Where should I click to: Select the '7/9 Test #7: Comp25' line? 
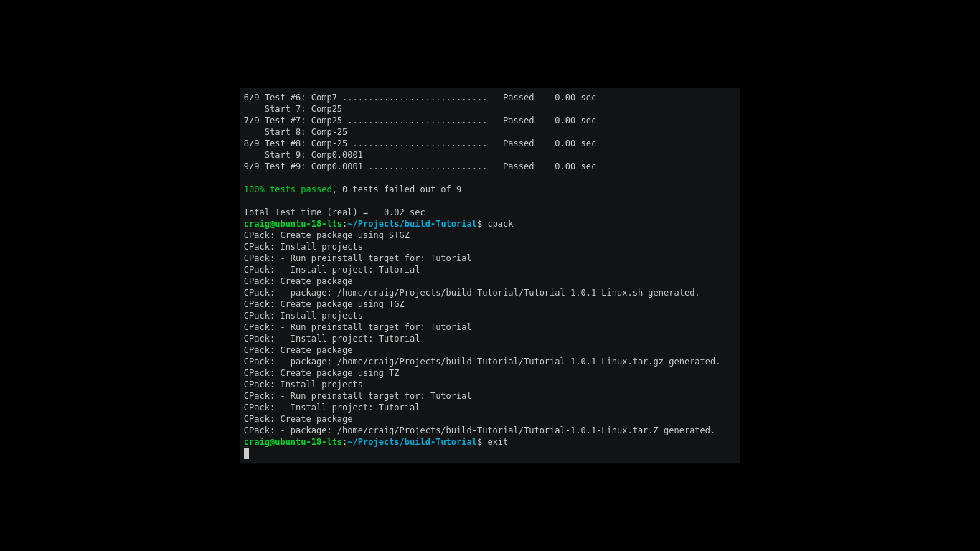[x=420, y=121]
